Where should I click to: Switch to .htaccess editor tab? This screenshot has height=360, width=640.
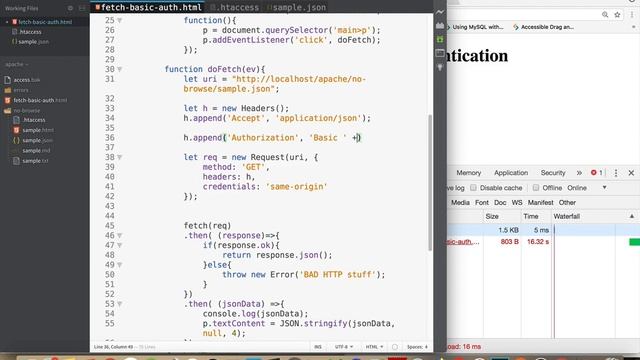pyautogui.click(x=235, y=7)
